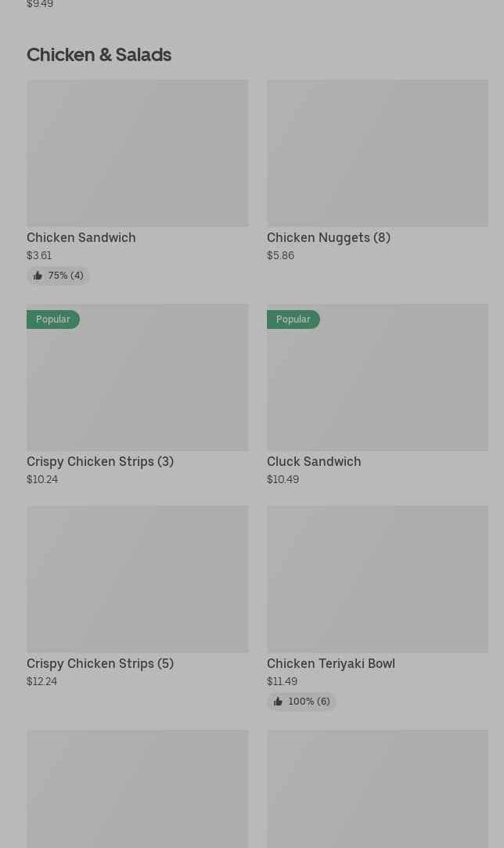Select the Chicken Teriyaki Bowl title

point(331,663)
